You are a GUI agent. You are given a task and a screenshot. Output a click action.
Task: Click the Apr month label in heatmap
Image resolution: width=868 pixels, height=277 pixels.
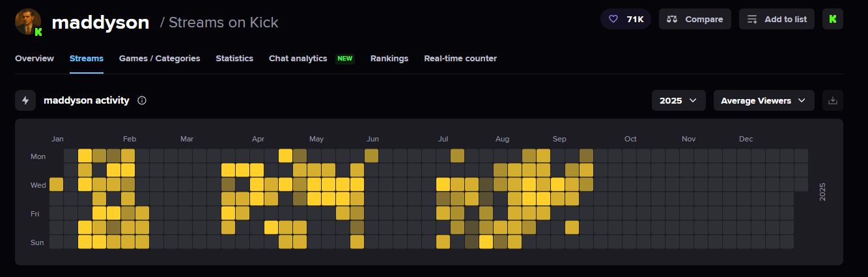pos(258,139)
